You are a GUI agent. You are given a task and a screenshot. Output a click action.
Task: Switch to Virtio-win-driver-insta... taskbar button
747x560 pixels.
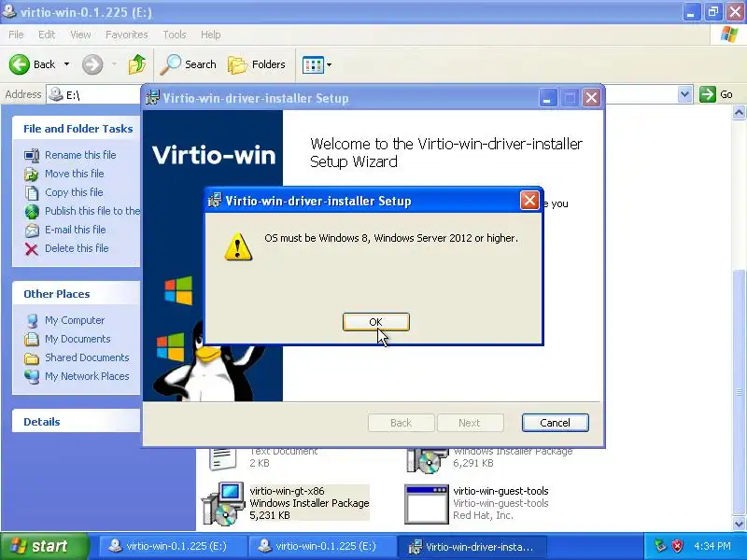point(472,546)
